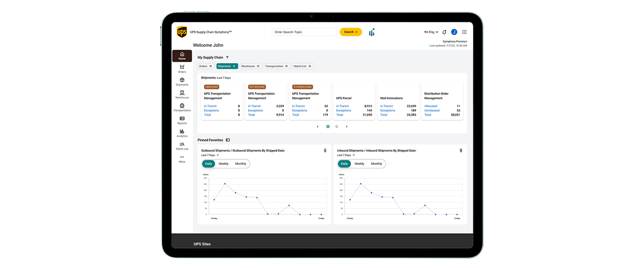Image resolution: width=644 pixels, height=268 pixels.
Task: Click the UPS shield logo
Action: coord(182,32)
